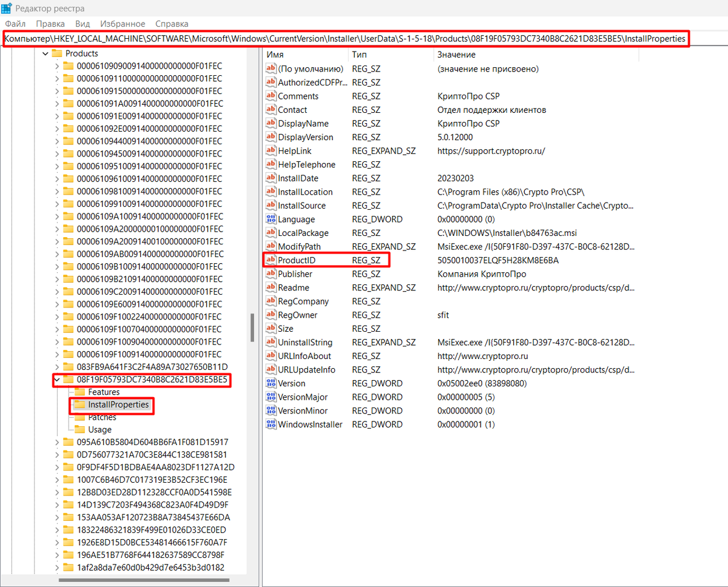Click folder icon of 00006109150000000000000000F01FEC
The width and height of the screenshot is (728, 587).
(x=69, y=91)
